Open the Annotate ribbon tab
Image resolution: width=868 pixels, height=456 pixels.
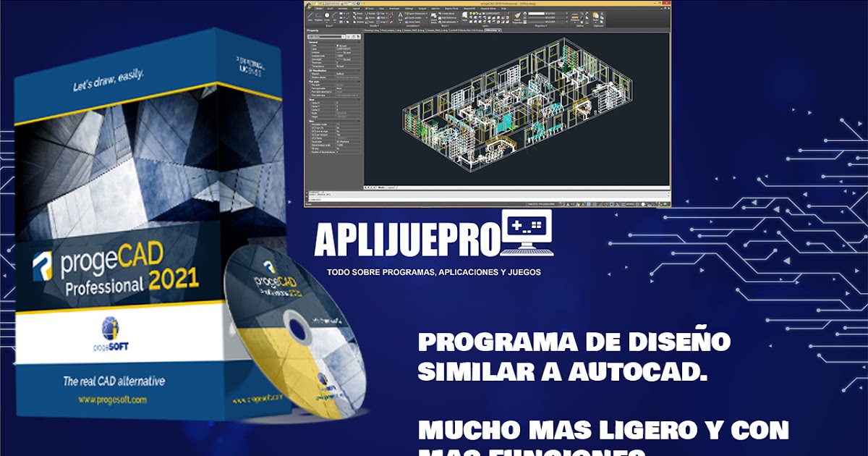click(342, 9)
